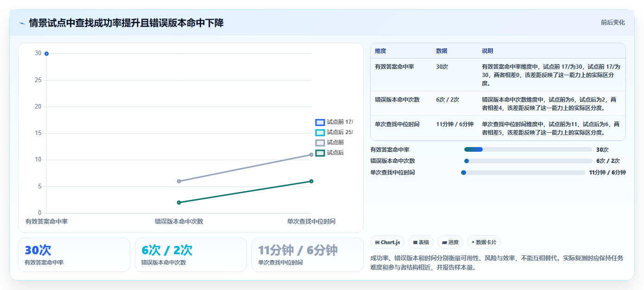Click the 表格 tag chip

click(x=421, y=242)
